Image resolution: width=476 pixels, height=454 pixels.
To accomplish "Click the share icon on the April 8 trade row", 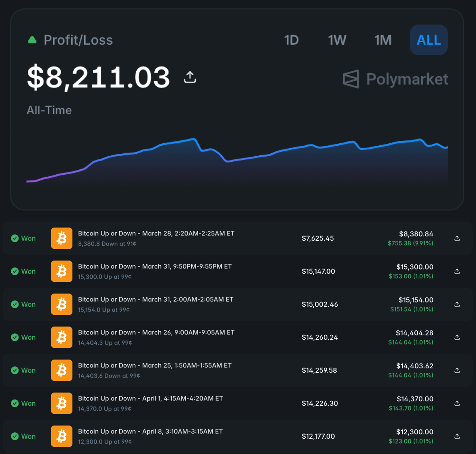I will pyautogui.click(x=457, y=436).
